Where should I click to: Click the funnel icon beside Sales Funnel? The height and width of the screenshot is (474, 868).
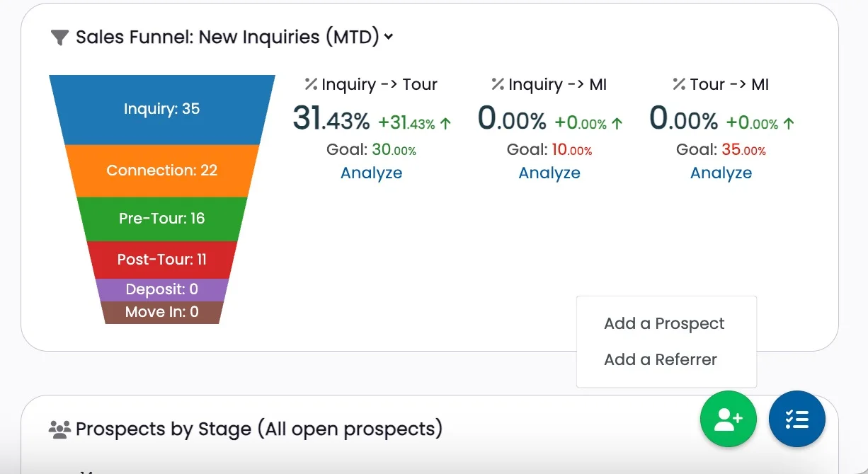pyautogui.click(x=60, y=37)
